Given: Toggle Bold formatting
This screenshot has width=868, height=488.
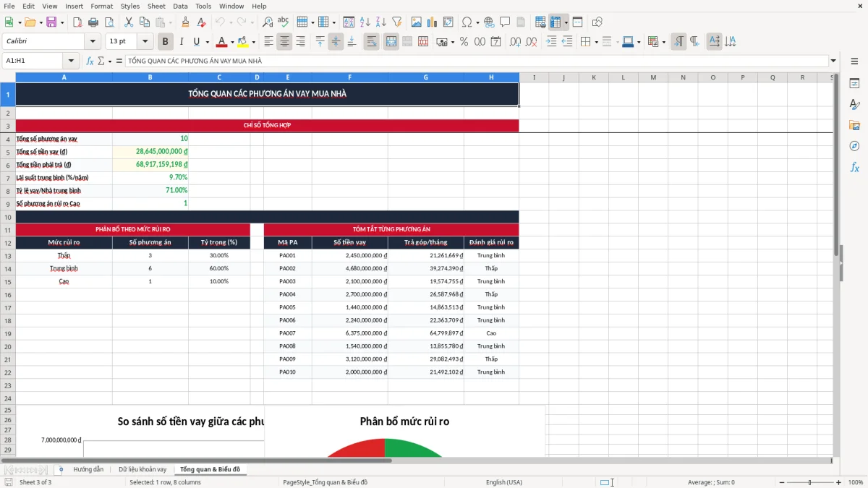Looking at the screenshot, I should pos(165,42).
